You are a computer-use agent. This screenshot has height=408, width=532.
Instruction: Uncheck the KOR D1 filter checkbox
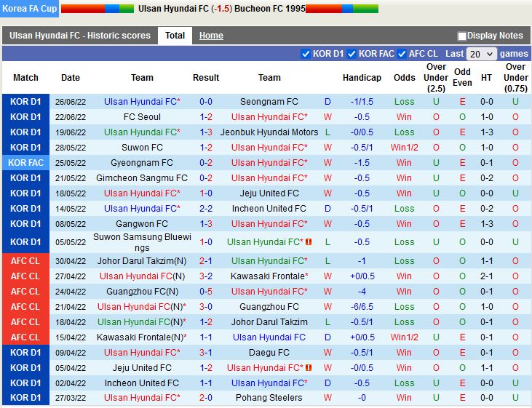[306, 54]
